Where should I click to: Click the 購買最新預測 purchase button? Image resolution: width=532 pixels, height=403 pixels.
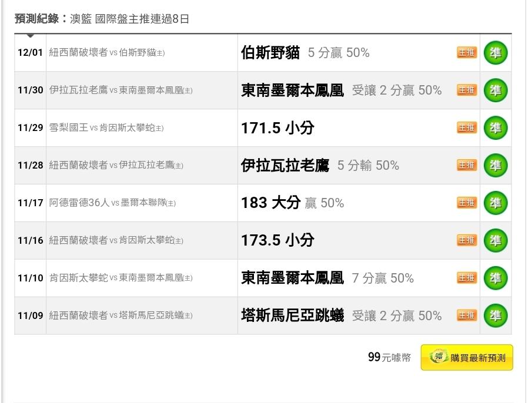(467, 358)
